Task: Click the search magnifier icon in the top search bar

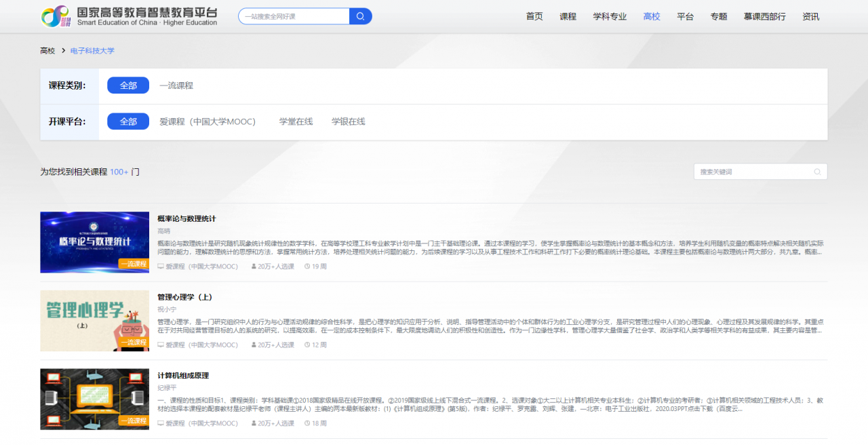Action: tap(360, 16)
